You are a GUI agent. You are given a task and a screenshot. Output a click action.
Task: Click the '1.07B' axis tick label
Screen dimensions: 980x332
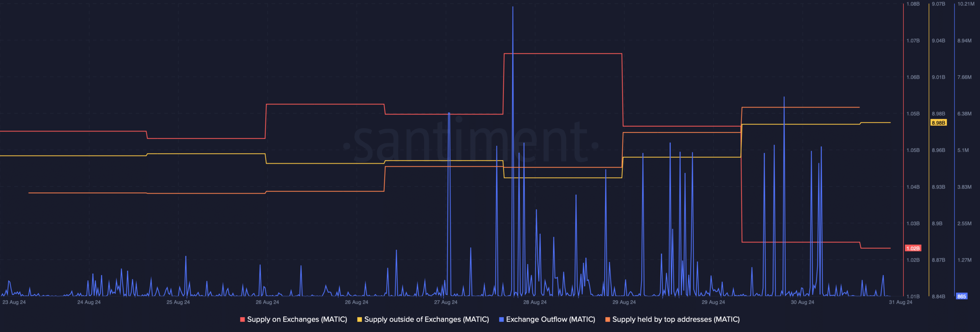click(x=913, y=41)
